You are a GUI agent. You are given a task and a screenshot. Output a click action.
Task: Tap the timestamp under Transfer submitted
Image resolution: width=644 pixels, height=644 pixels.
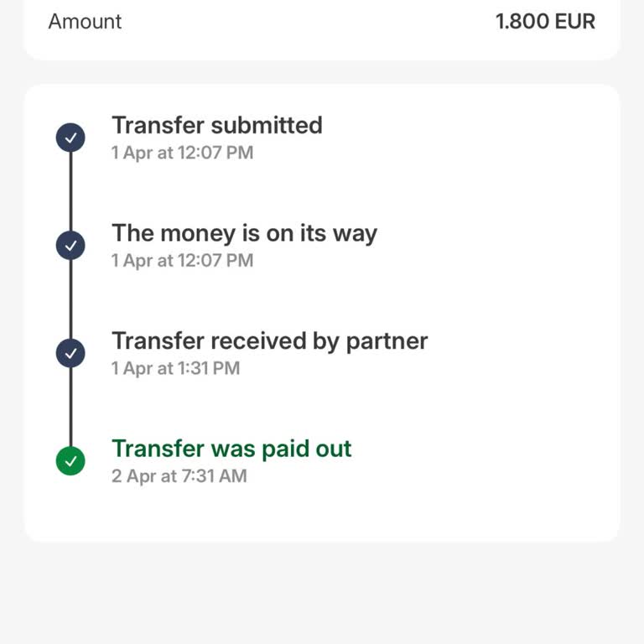182,153
